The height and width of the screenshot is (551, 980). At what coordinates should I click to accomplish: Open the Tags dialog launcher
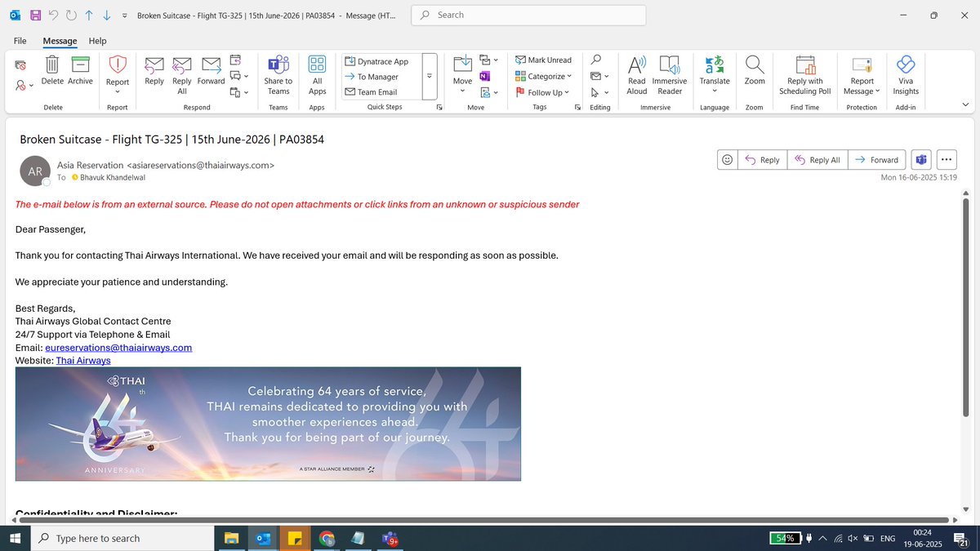click(577, 107)
